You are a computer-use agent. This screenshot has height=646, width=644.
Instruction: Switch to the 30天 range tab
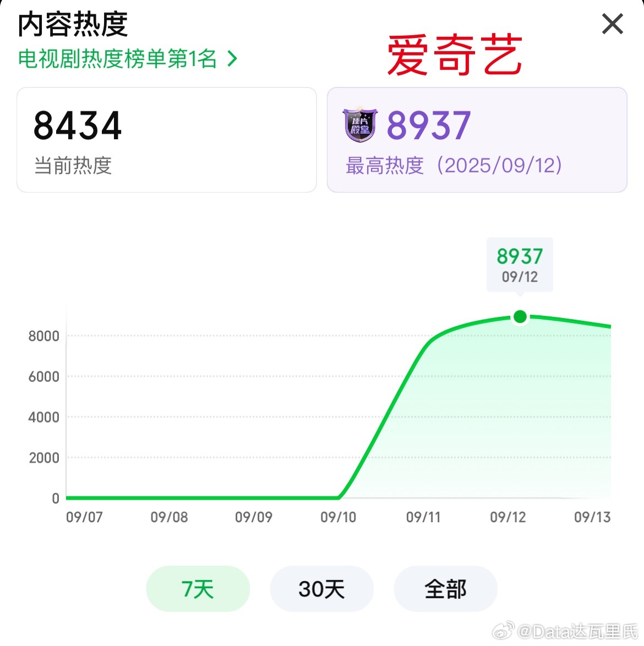(x=321, y=589)
